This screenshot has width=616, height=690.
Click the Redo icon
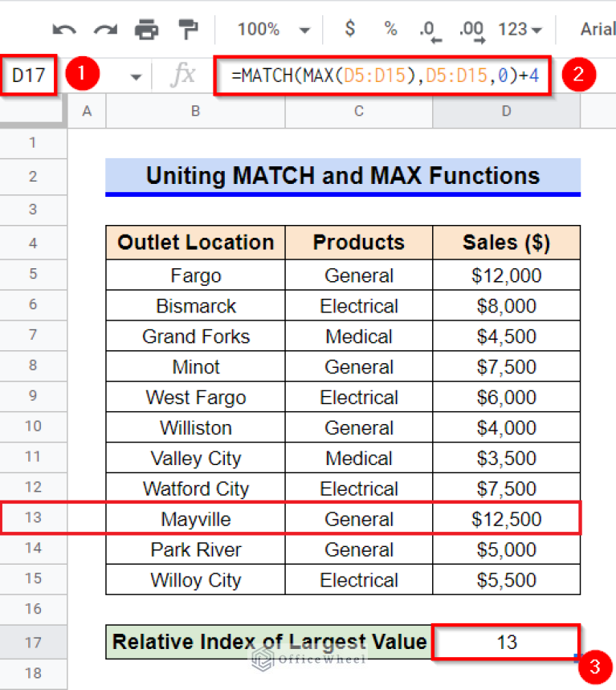(x=105, y=29)
